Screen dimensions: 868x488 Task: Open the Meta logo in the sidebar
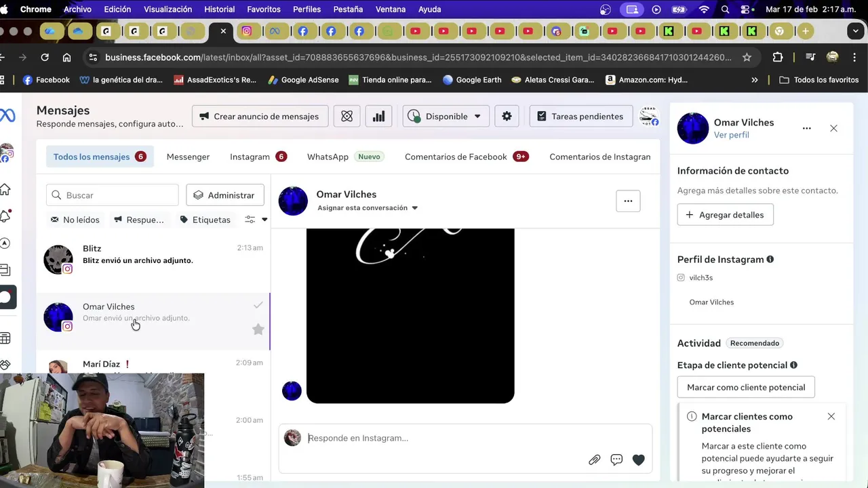point(7,116)
